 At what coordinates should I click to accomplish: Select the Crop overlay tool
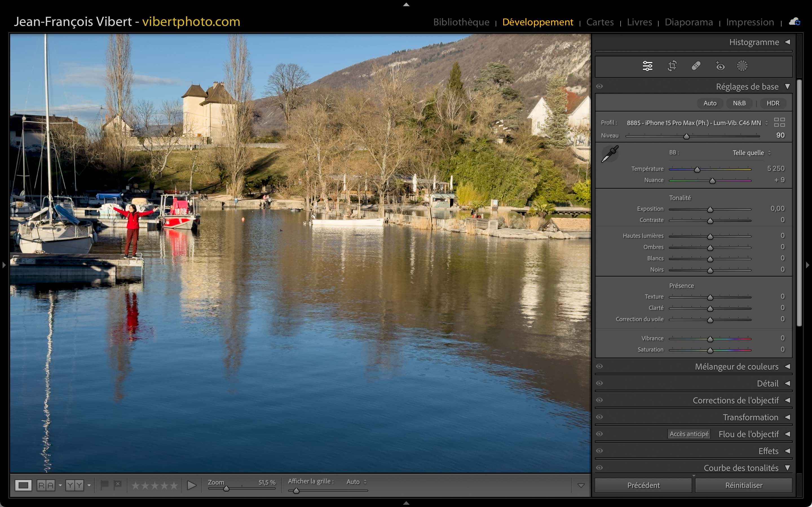(x=672, y=66)
